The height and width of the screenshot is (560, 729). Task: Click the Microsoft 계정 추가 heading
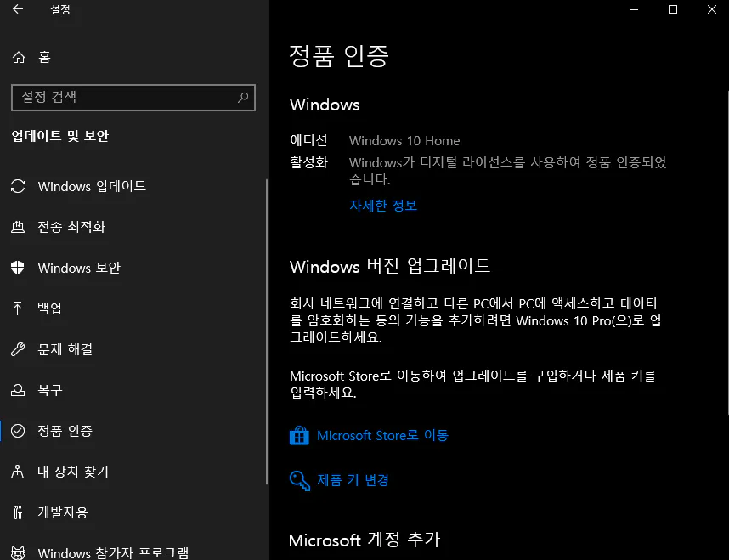tap(364, 540)
